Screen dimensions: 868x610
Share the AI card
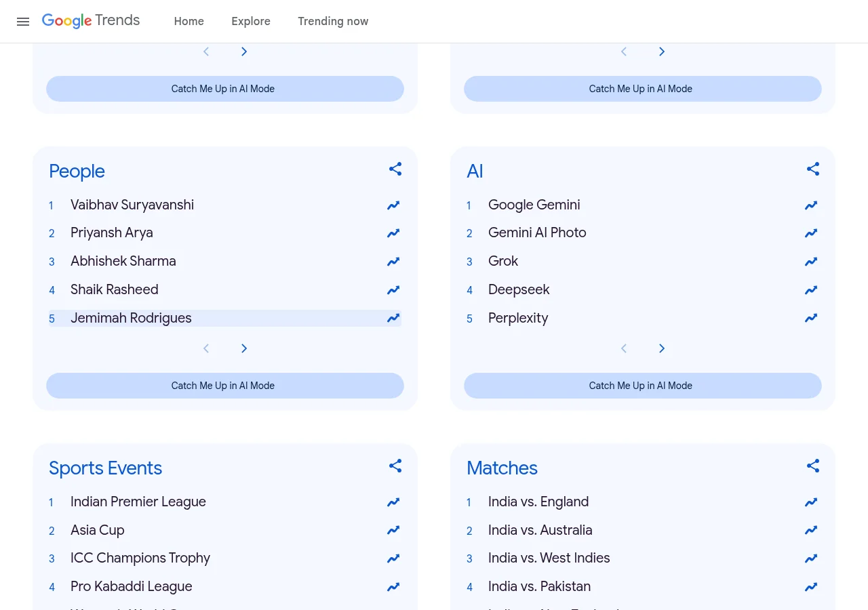(813, 169)
